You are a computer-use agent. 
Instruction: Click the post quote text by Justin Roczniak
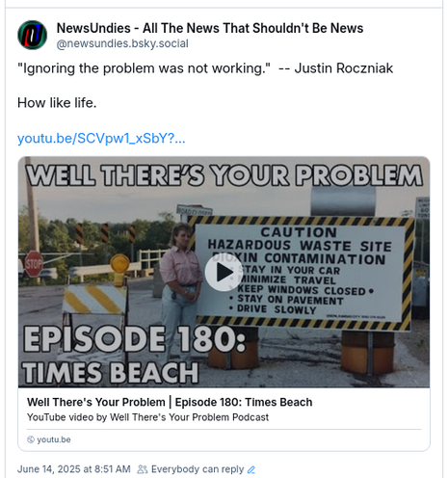pyautogui.click(x=205, y=68)
